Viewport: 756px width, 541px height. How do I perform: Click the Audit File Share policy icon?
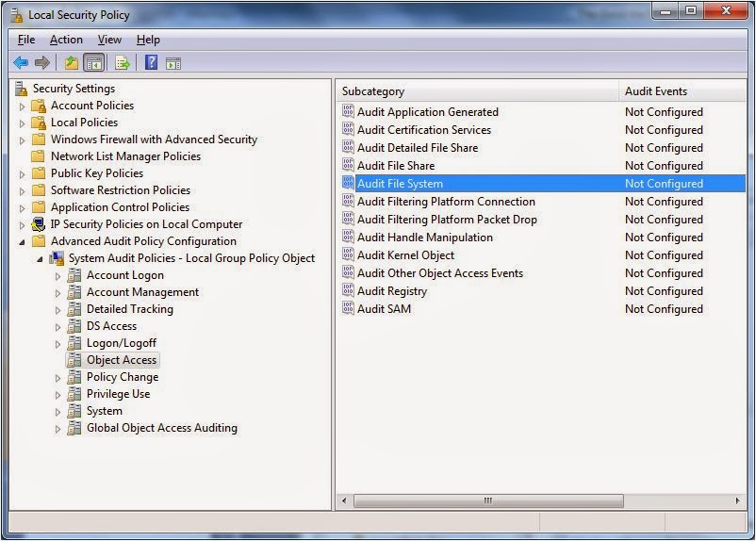pos(348,165)
